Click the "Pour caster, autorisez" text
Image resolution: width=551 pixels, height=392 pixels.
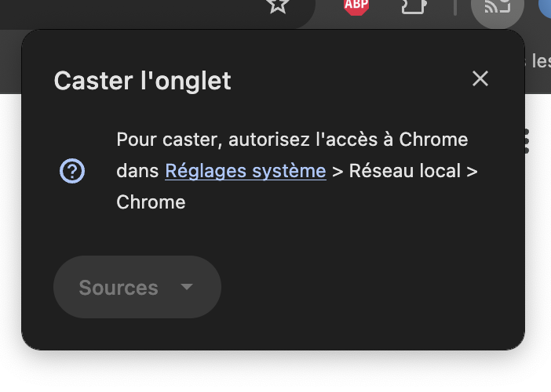(205, 140)
